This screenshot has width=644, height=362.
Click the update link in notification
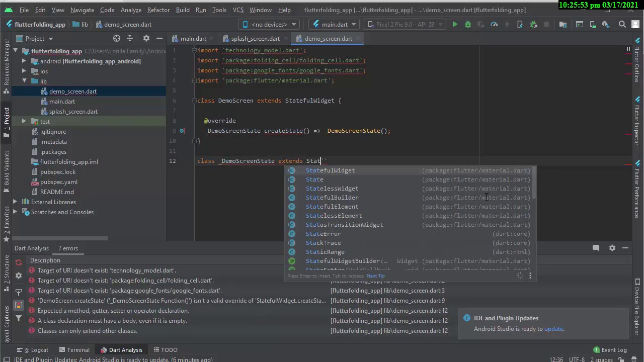tap(553, 329)
